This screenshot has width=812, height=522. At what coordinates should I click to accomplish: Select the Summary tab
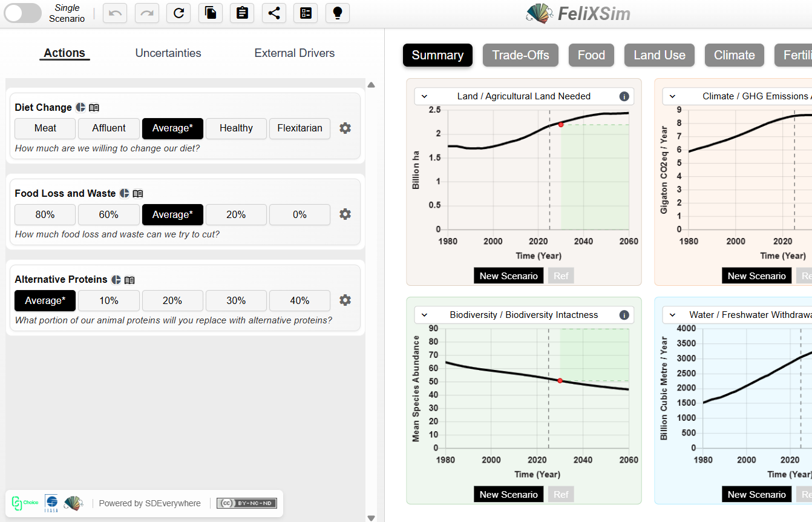(x=437, y=55)
